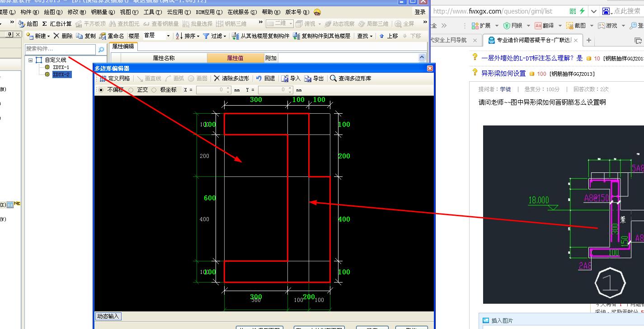Collapse the 自定义线 tree node

30,60
